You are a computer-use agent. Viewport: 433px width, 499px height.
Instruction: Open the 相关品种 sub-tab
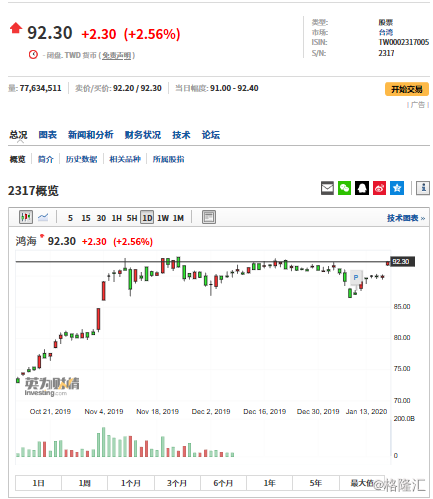click(x=125, y=159)
